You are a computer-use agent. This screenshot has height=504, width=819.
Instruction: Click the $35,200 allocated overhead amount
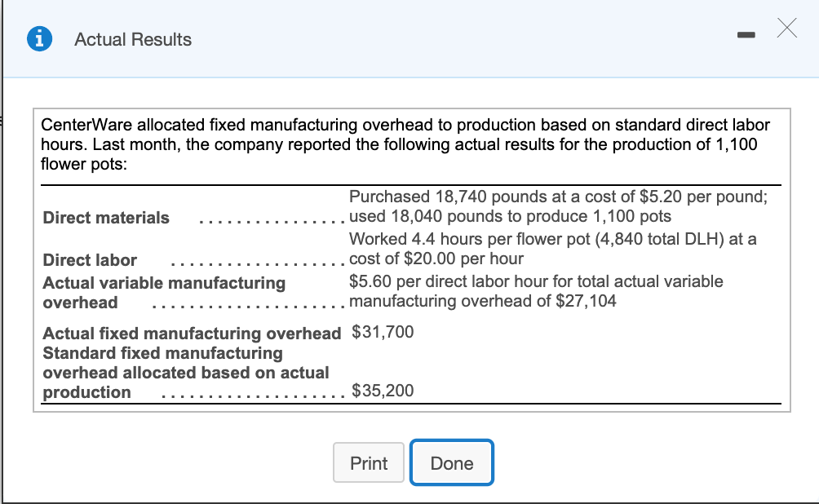382,391
